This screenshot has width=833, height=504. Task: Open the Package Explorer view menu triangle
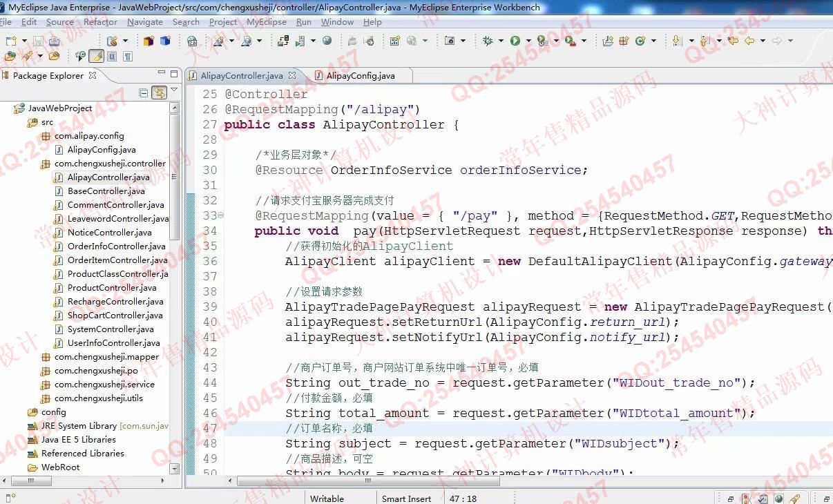(x=174, y=91)
